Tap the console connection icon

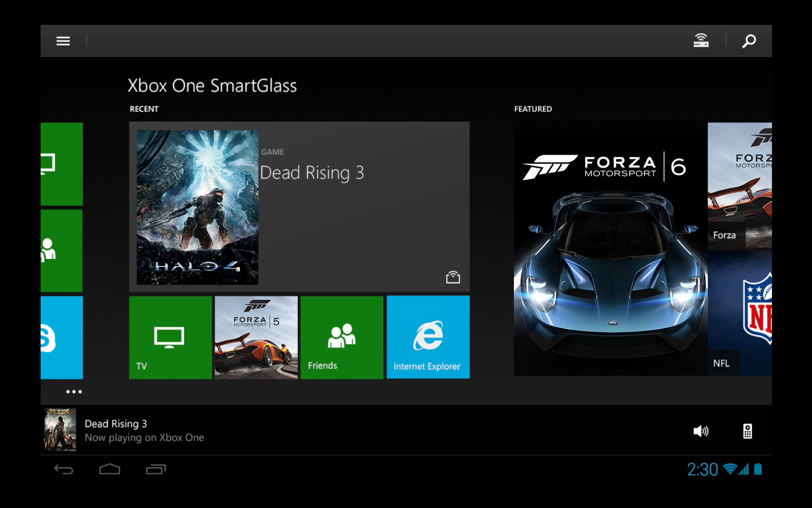coord(701,41)
